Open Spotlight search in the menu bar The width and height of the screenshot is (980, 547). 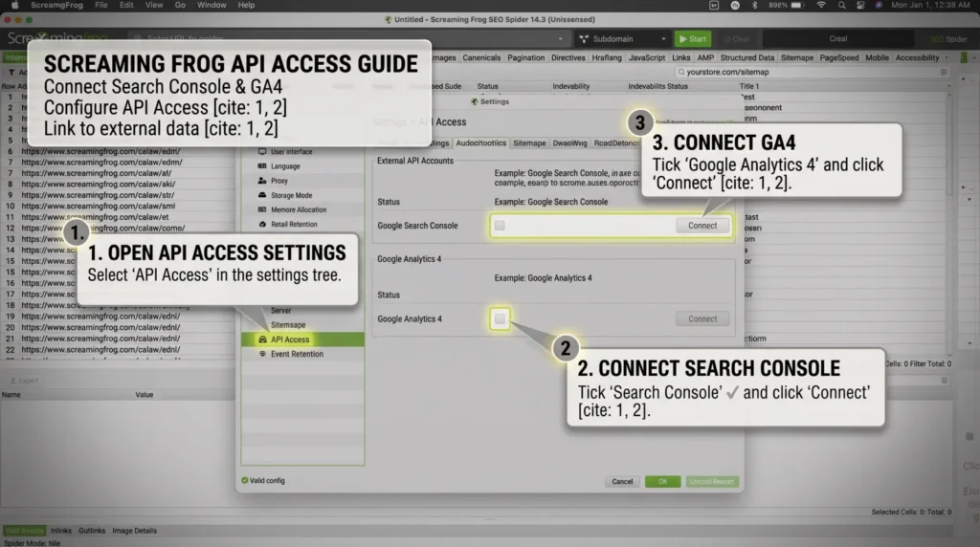pyautogui.click(x=842, y=5)
